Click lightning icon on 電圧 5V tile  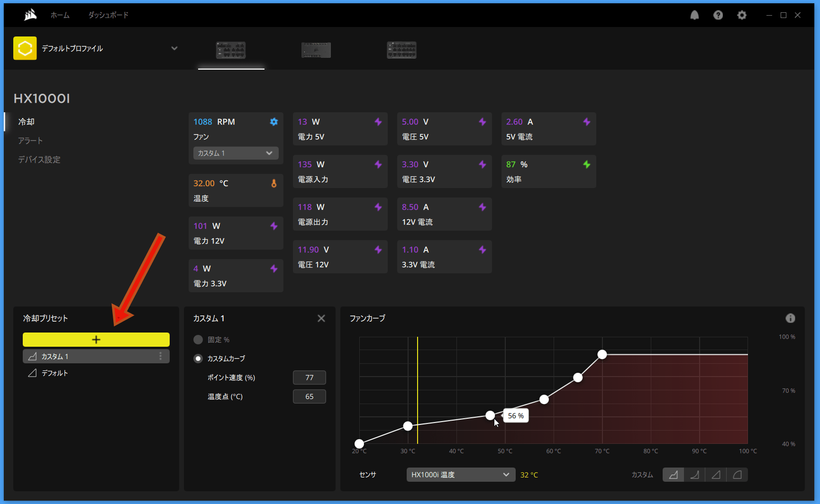tap(483, 122)
